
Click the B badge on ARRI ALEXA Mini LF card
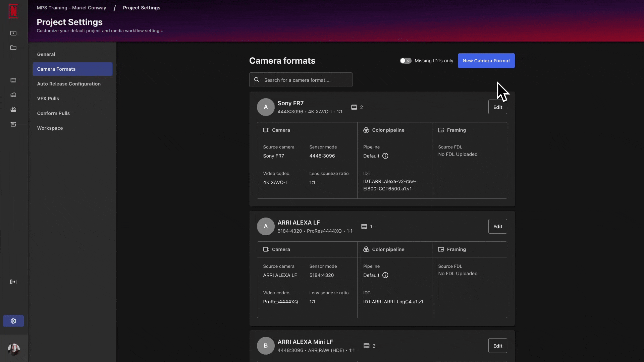[266, 346]
